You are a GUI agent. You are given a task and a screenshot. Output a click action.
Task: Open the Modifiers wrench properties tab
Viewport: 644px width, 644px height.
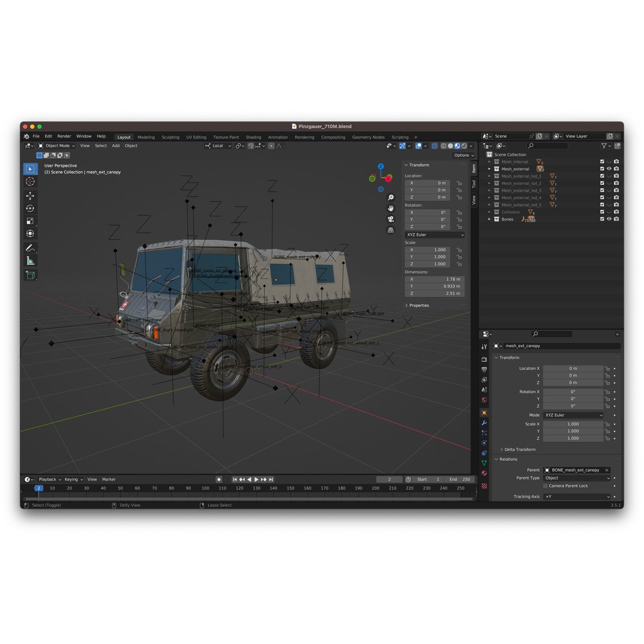[484, 423]
